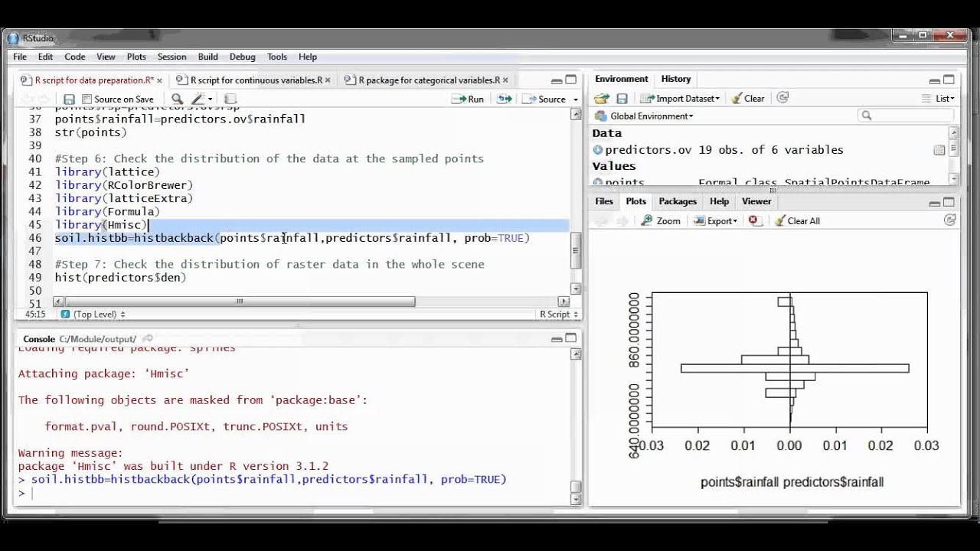980x551 pixels.
Task: Open the find and replace magnifier
Action: 177,99
